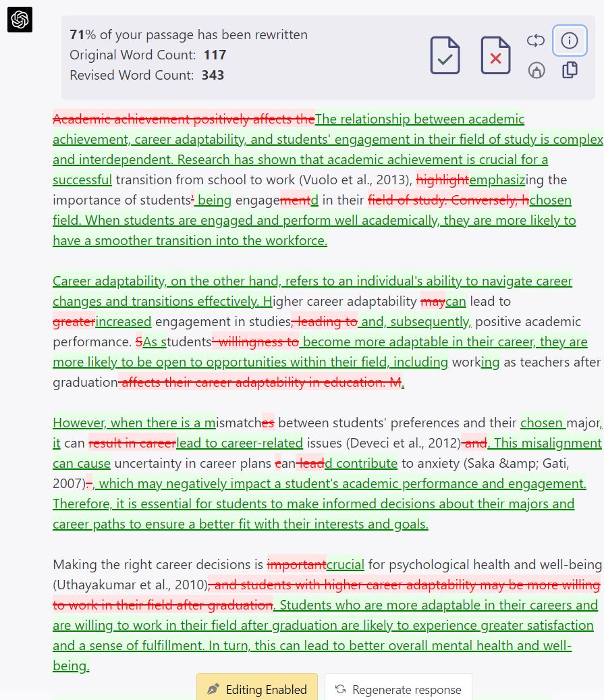Screen dimensions: 604x700
Task: Reject all changes via red X document icon
Action: pos(495,55)
